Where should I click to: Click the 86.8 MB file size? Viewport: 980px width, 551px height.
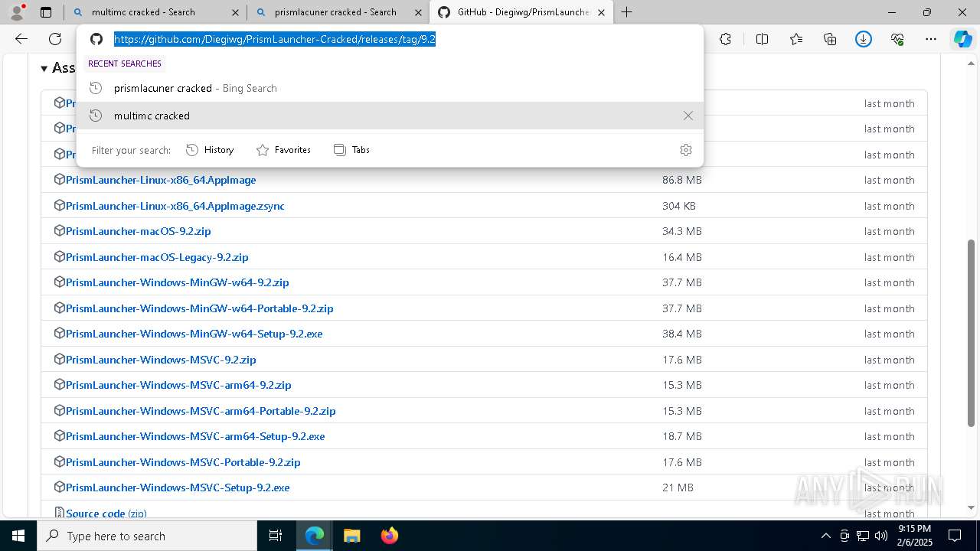(x=681, y=180)
